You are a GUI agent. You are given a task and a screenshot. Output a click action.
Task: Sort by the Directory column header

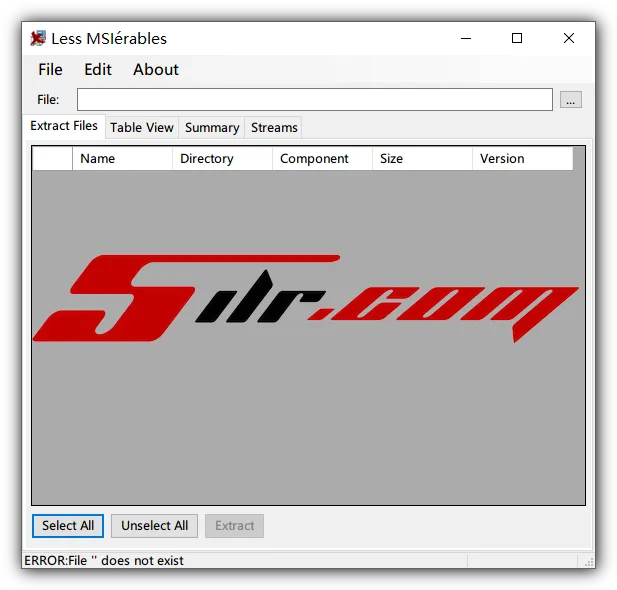tap(222, 159)
